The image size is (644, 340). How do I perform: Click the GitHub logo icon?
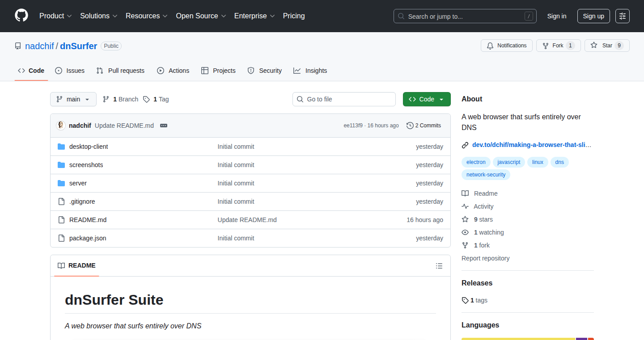coord(21,16)
